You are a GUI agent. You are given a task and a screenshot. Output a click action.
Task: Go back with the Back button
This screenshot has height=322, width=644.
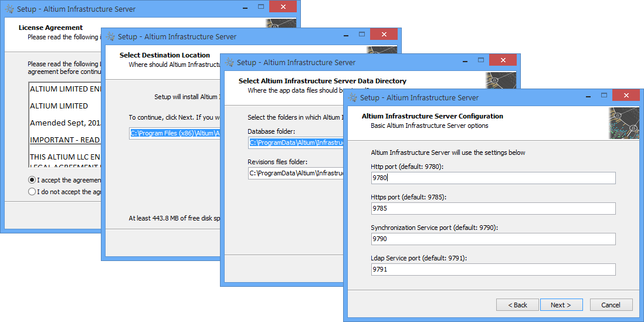pos(517,305)
